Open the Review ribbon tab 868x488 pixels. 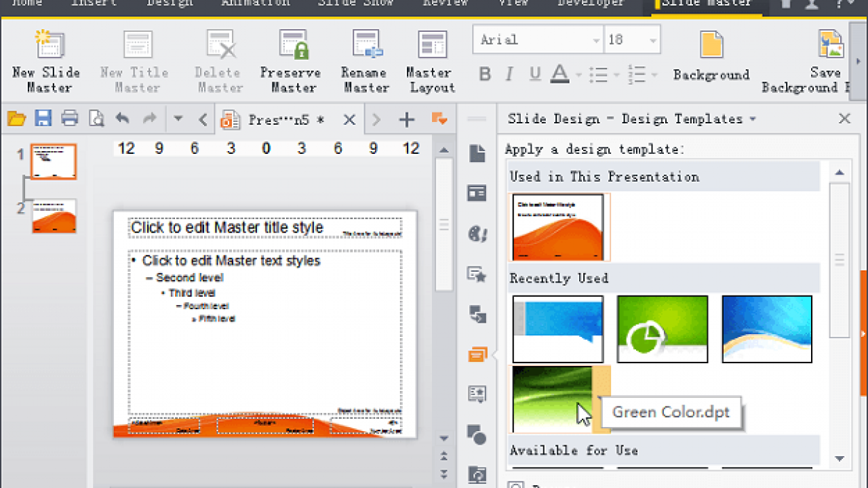[446, 3]
